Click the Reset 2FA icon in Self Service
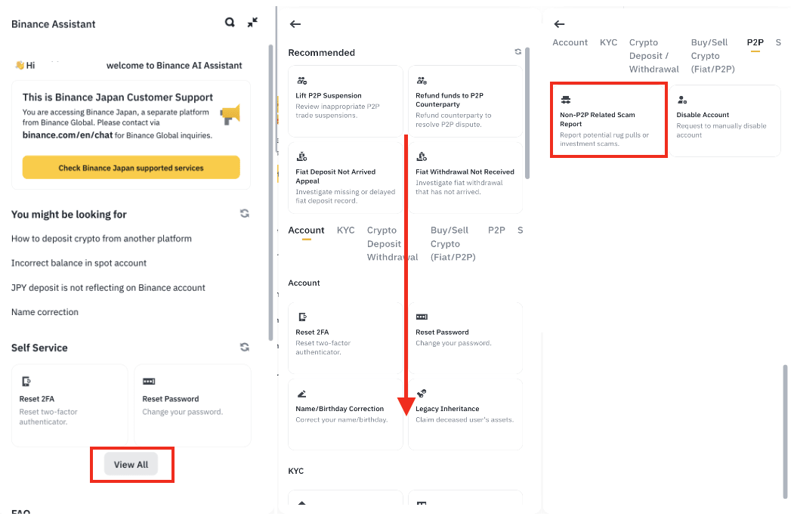Image resolution: width=794 pixels, height=532 pixels. (x=26, y=381)
